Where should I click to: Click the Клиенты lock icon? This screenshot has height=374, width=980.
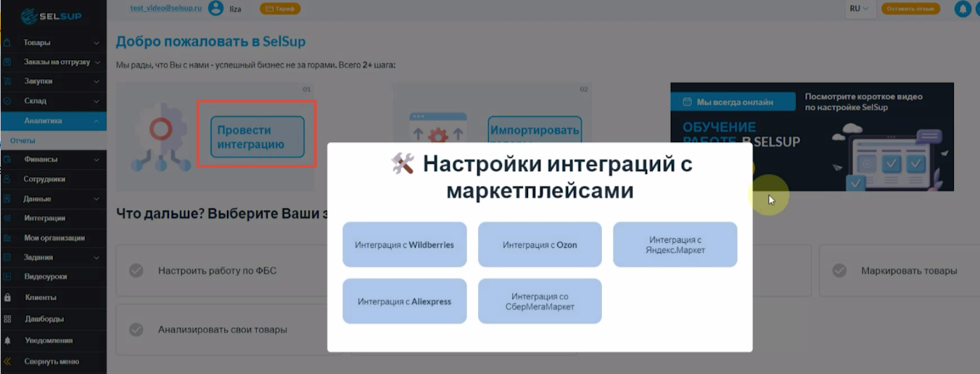pyautogui.click(x=7, y=297)
